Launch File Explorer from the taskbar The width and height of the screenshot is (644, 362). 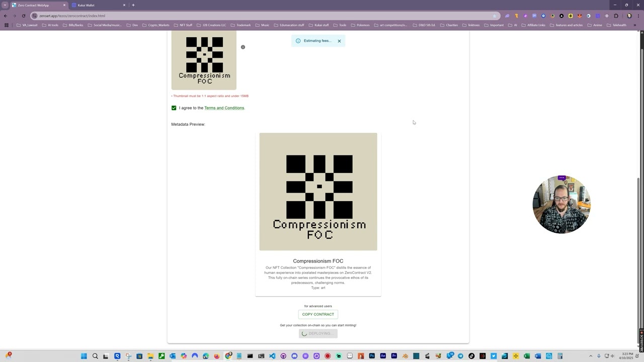pyautogui.click(x=150, y=356)
